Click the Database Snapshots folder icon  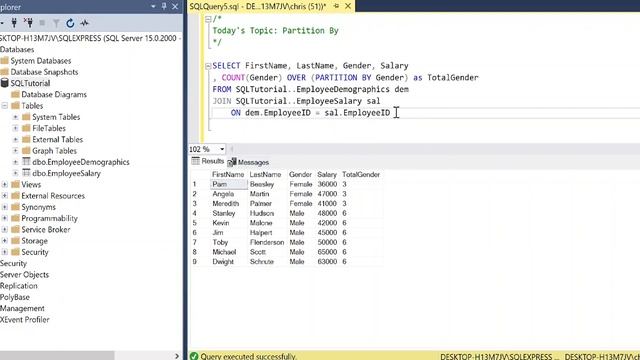pos(4,72)
